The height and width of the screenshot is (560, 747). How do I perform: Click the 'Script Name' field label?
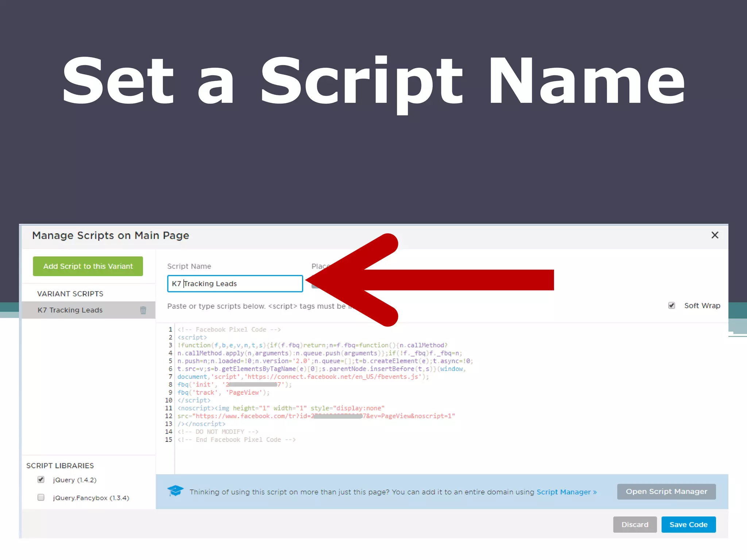(x=189, y=266)
